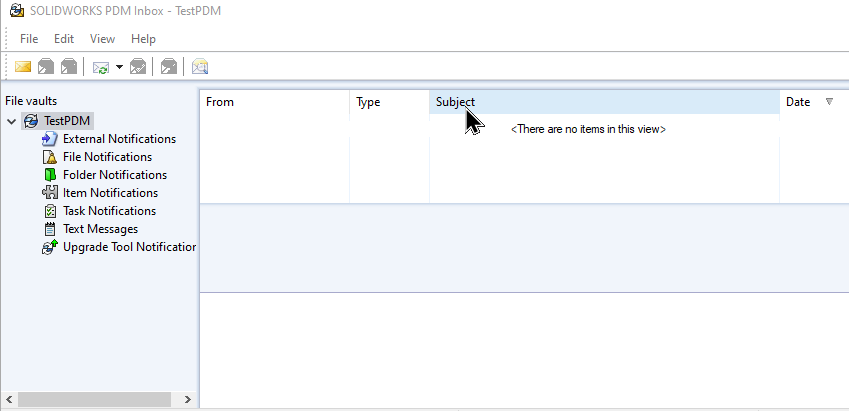Click the grayed-out envelope icon left of the refresh envelope

69,67
